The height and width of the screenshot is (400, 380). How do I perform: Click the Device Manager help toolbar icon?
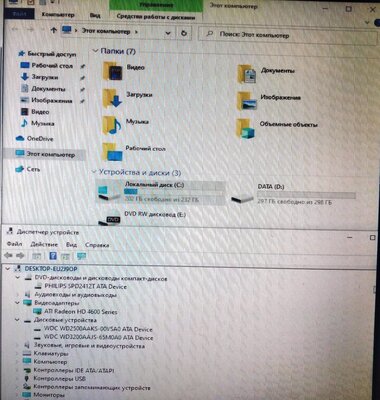(53, 256)
